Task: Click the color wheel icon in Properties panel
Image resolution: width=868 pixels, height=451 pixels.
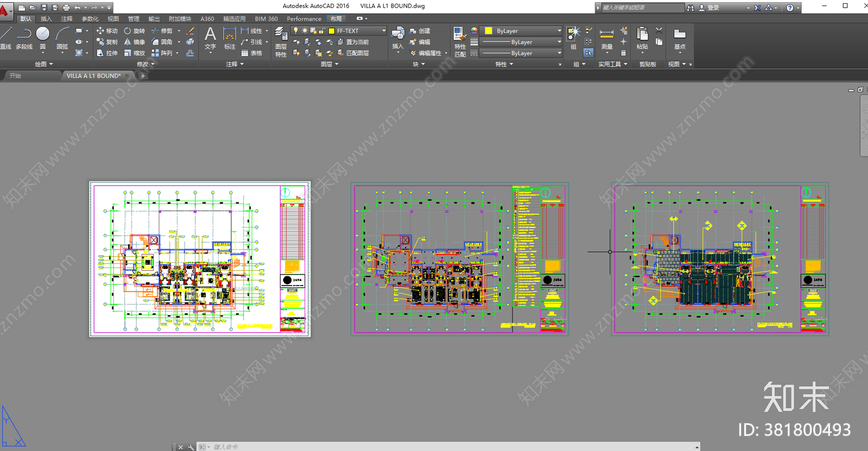Action: click(x=474, y=31)
